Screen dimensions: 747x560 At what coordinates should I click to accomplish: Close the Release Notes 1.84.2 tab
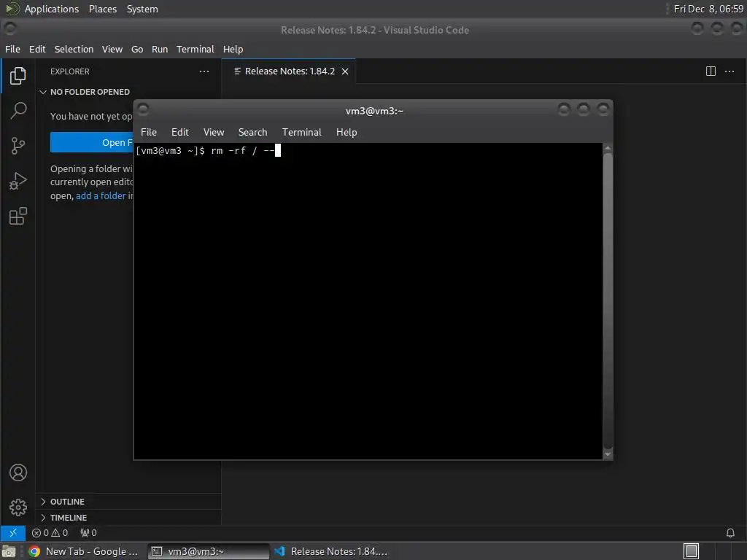pos(345,71)
